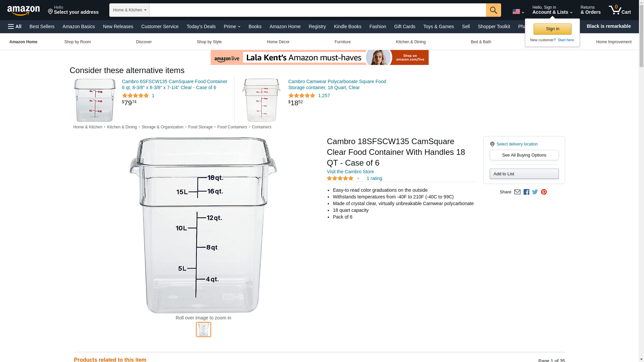Share product on Facebook icon
This screenshot has width=644, height=362.
coord(526,192)
